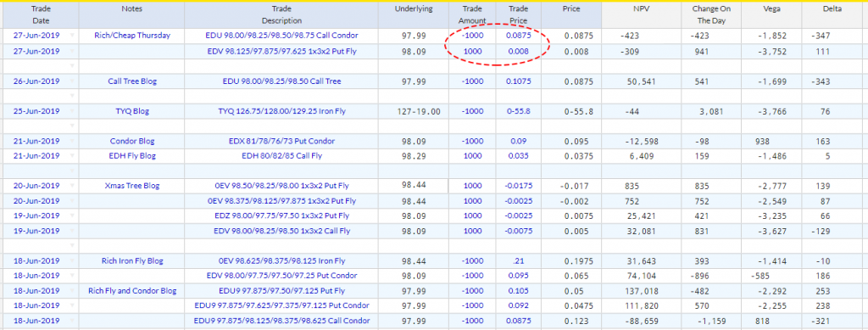Open the Call Tree Blog note
Image resolution: width=868 pixels, height=330 pixels.
pyautogui.click(x=131, y=81)
